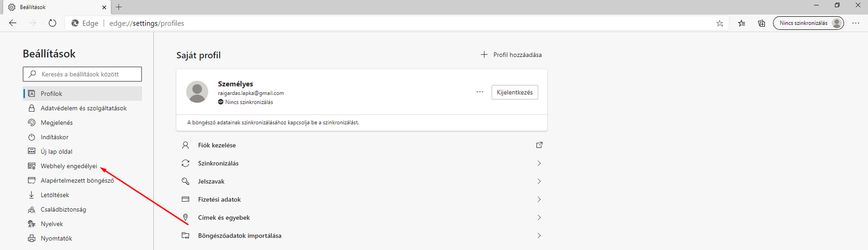The height and width of the screenshot is (250, 868).
Task: Expand the Fizetési adatok row chevron
Action: (539, 200)
